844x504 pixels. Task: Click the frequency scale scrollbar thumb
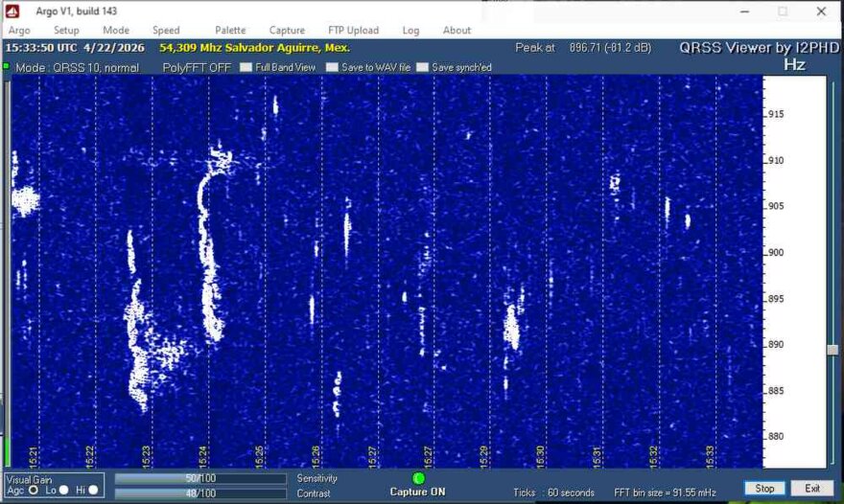click(832, 350)
